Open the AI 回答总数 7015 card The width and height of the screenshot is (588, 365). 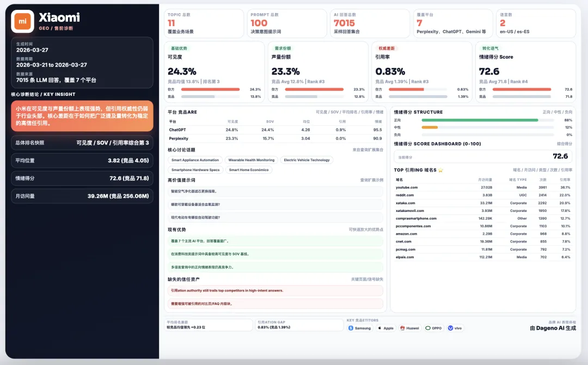pyautogui.click(x=370, y=23)
